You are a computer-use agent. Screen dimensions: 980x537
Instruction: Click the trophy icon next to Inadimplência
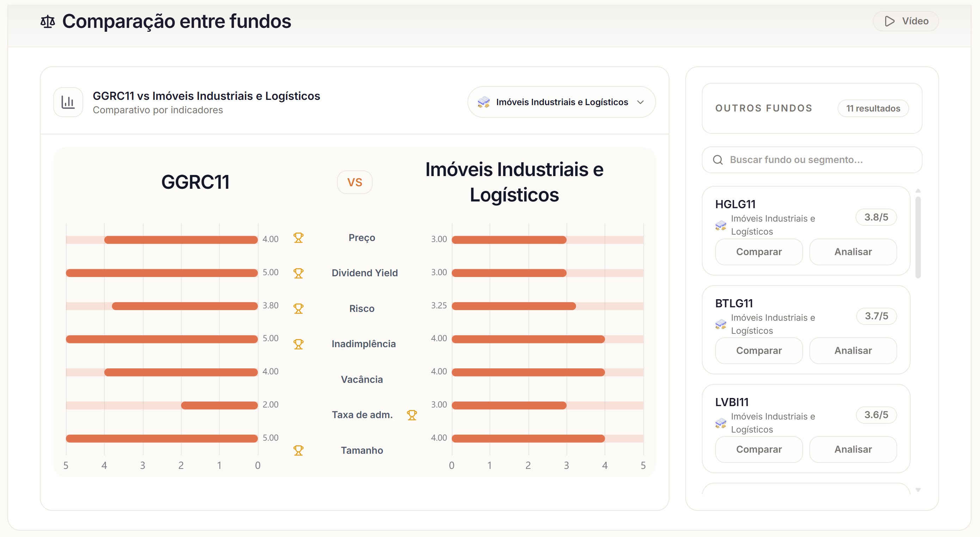298,344
